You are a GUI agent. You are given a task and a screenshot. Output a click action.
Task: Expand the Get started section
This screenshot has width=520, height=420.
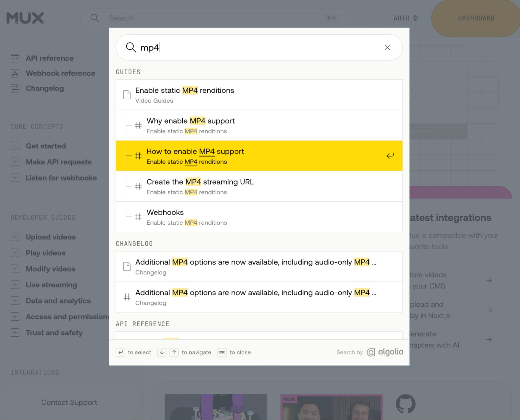[15, 146]
